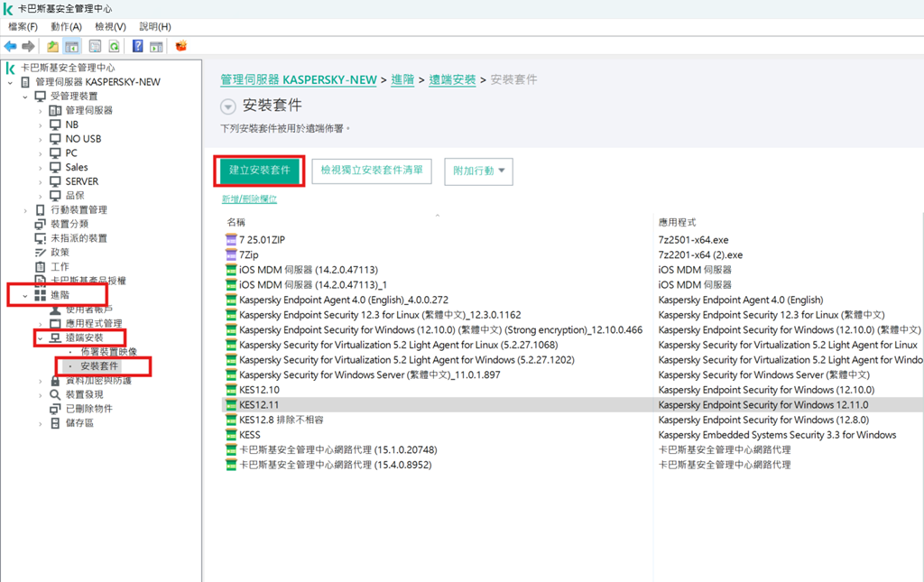
Task: Click the 新增/刪除欄位 link
Action: coord(249,199)
